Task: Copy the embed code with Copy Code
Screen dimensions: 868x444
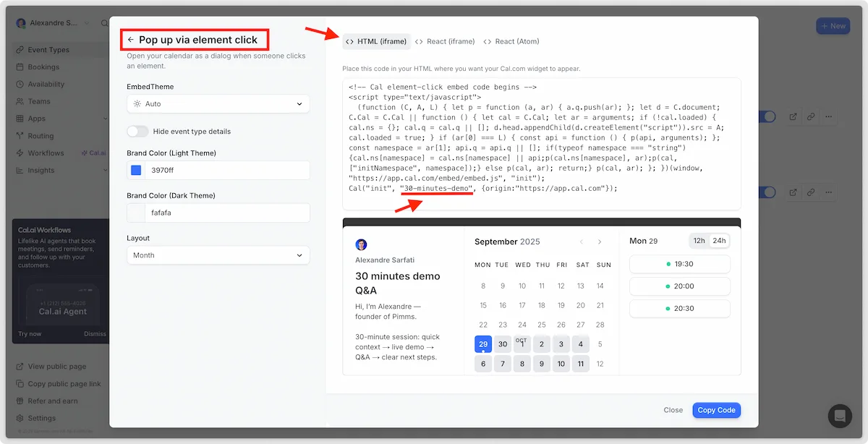Action: tap(716, 410)
